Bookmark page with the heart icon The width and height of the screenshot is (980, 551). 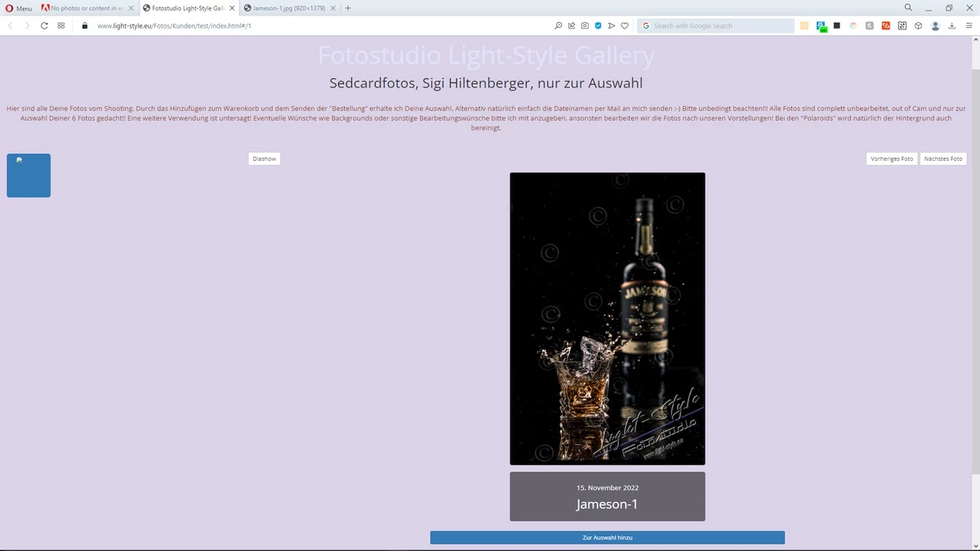coord(625,25)
